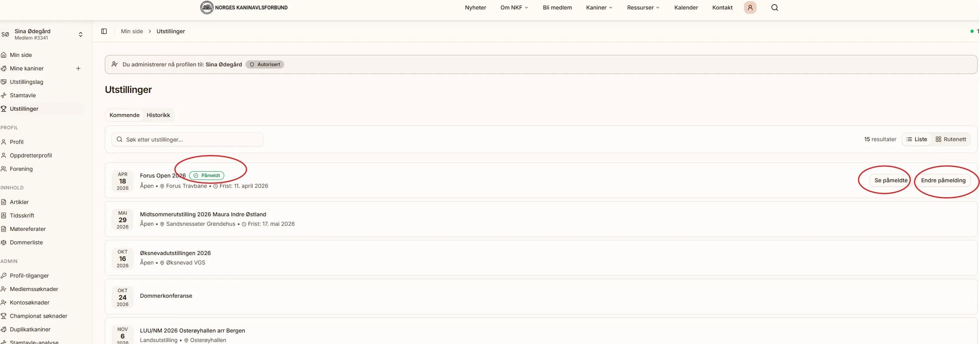Click the trophy icon beside Championat søknader
Screen dimensions: 980x344
pos(4,316)
